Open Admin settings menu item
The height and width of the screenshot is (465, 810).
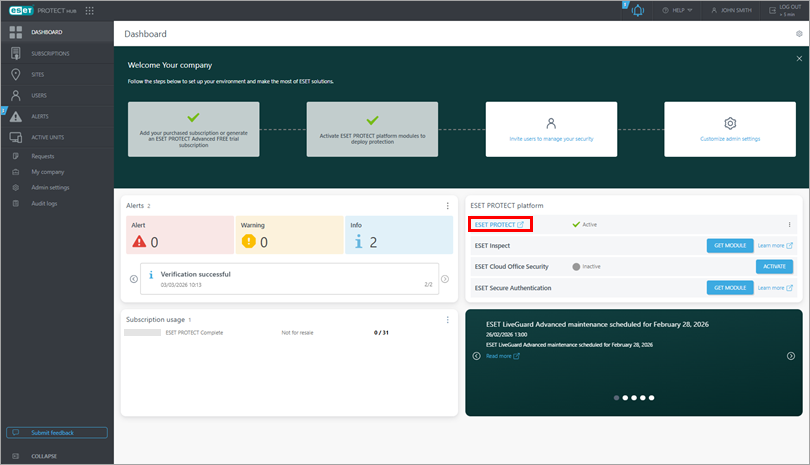point(49,187)
